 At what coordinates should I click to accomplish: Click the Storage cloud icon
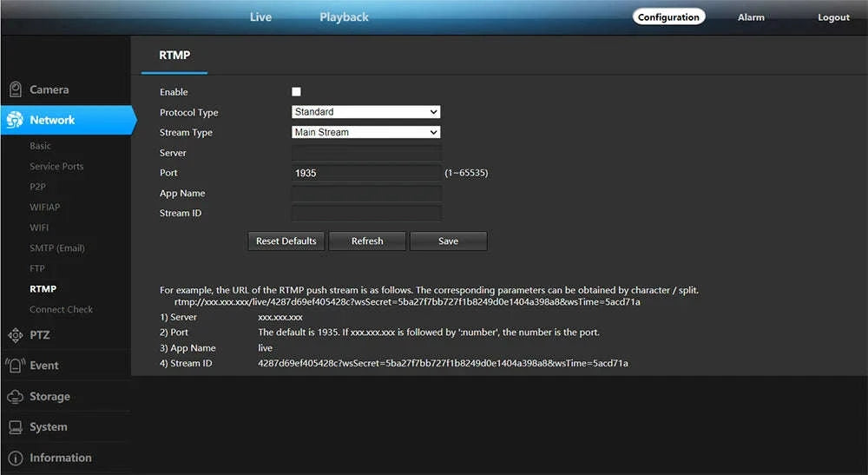15,397
